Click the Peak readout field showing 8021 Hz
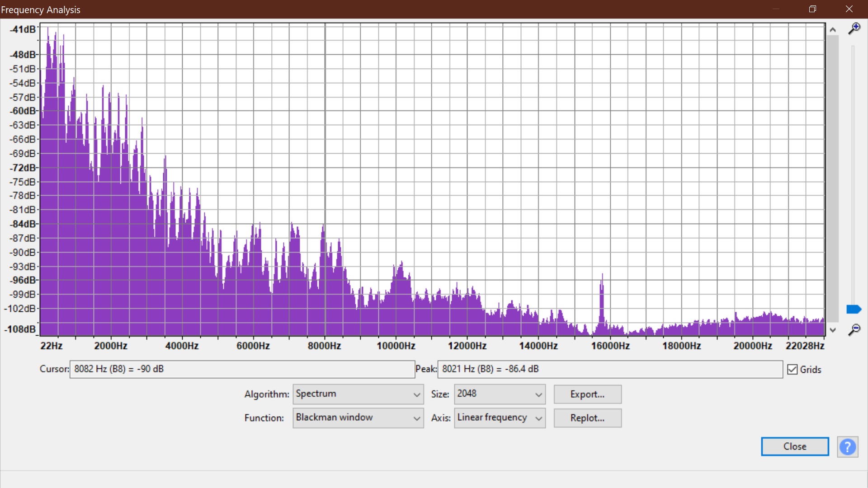The width and height of the screenshot is (868, 488). coord(610,369)
